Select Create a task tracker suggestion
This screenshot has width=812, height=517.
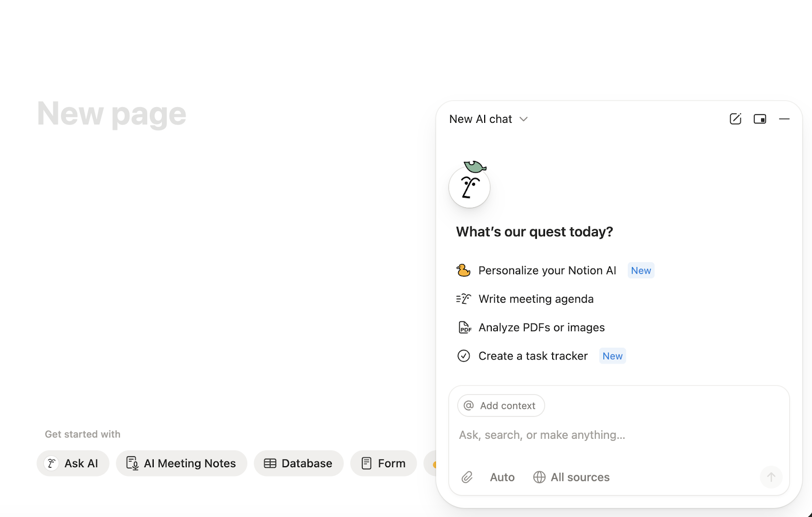tap(533, 356)
